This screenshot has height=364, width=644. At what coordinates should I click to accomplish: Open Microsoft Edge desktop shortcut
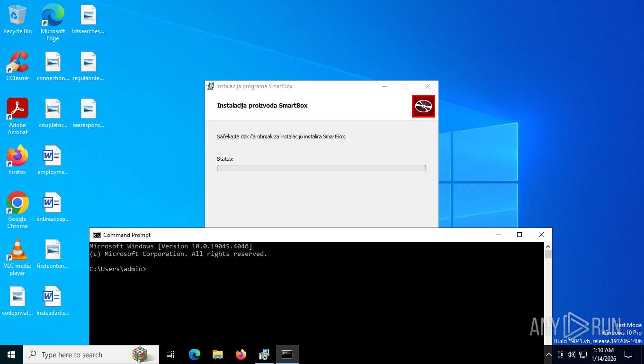[x=53, y=23]
